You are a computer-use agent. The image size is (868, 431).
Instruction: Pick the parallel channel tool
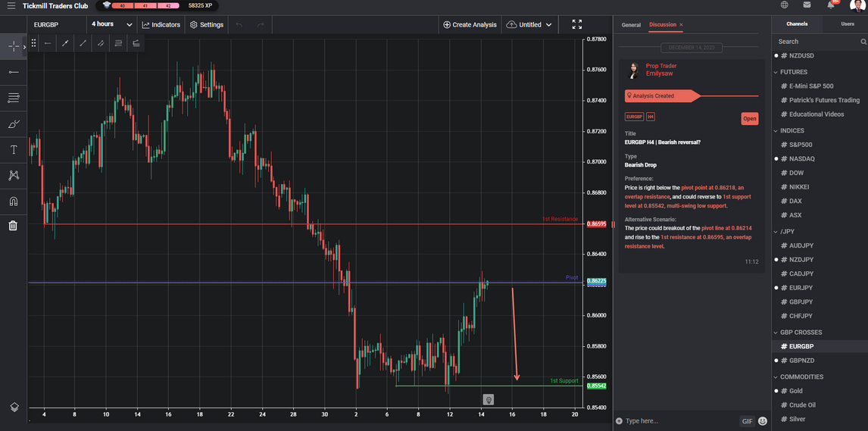pos(101,42)
